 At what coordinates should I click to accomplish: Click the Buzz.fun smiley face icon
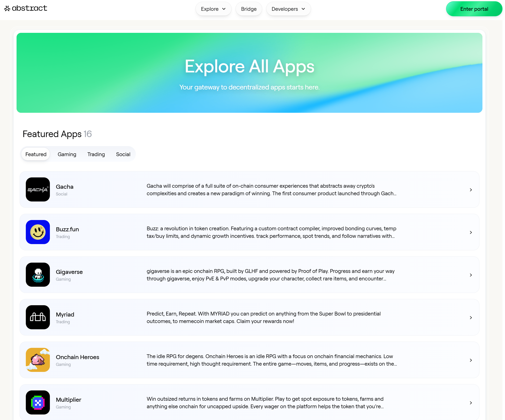tap(38, 232)
